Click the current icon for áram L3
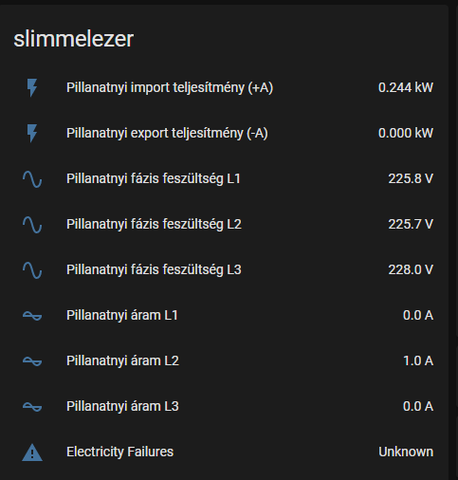The height and width of the screenshot is (480, 458). point(32,407)
